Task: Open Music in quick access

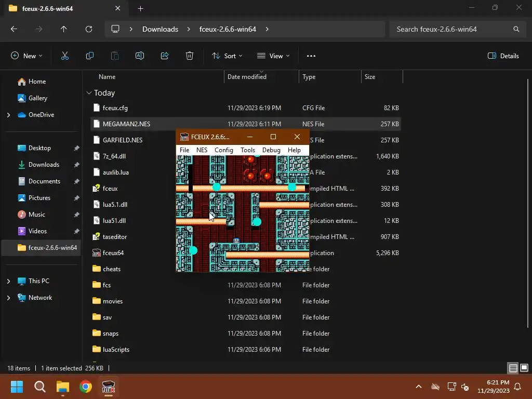Action: click(x=31, y=215)
